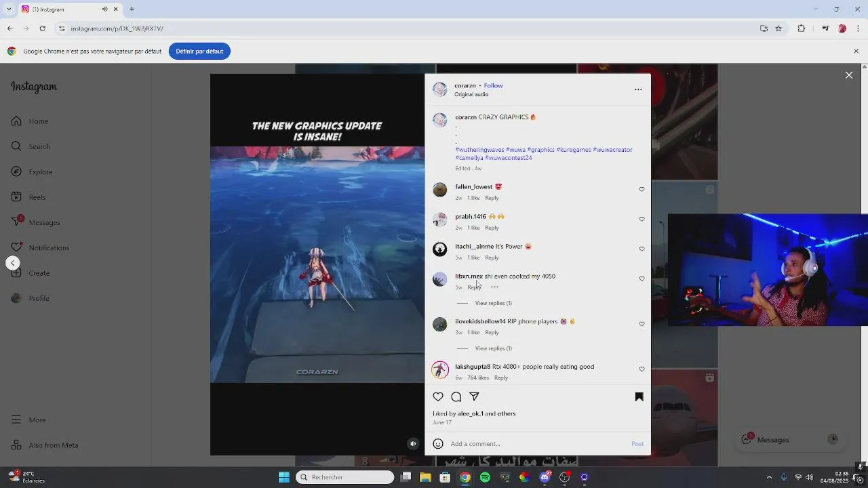Reply to lakshgupta8's comment
The width and height of the screenshot is (868, 488).
(501, 378)
